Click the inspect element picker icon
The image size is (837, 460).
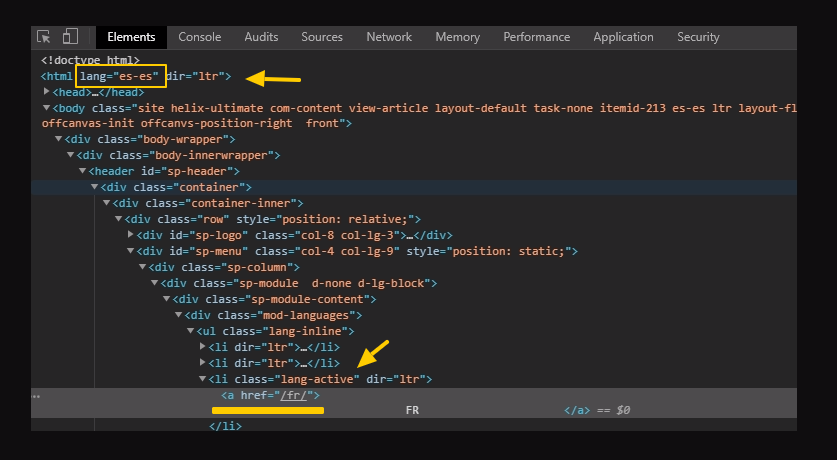coord(44,37)
